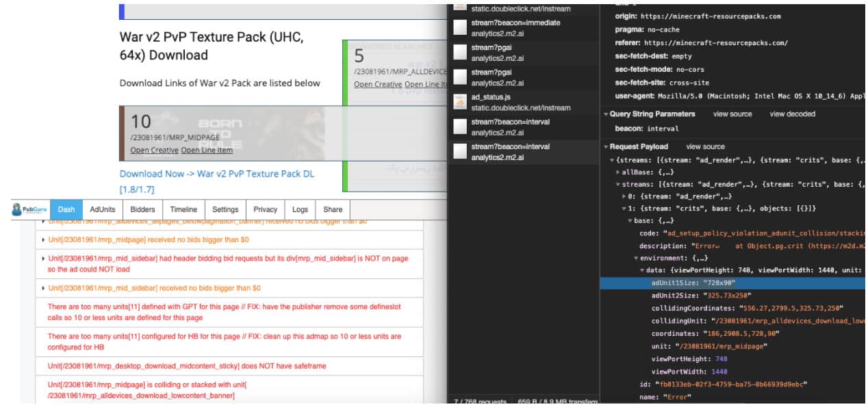Click view source beside Request Payload
The height and width of the screenshot is (409, 868).
point(706,146)
